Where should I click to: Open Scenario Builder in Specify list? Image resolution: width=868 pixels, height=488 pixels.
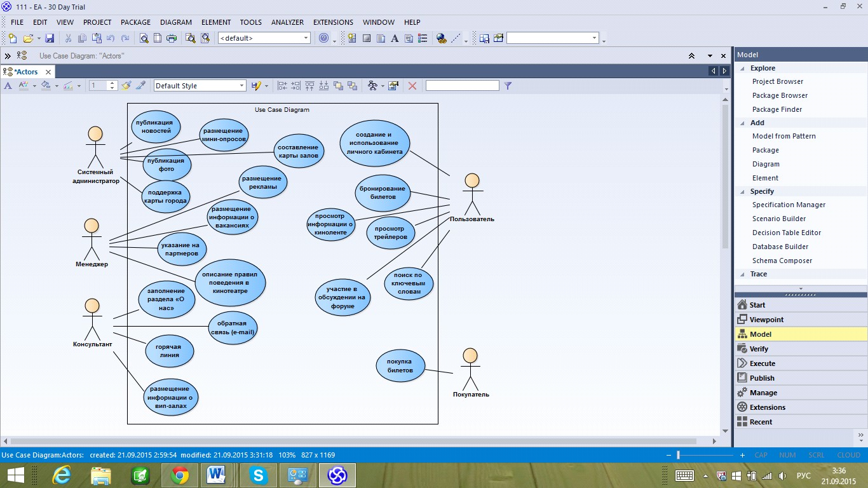pos(779,219)
